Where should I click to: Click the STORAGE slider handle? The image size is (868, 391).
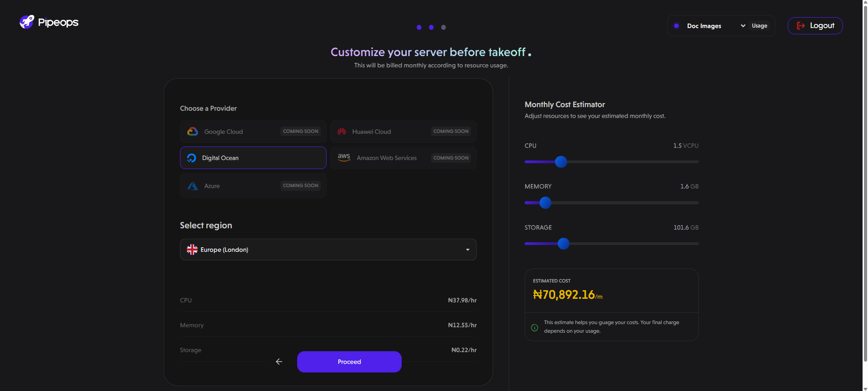[x=564, y=244]
